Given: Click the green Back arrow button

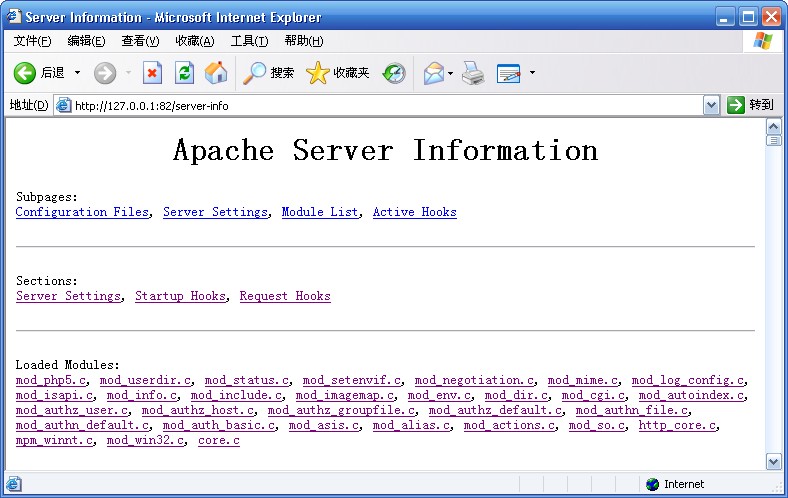Looking at the screenshot, I should coord(24,73).
